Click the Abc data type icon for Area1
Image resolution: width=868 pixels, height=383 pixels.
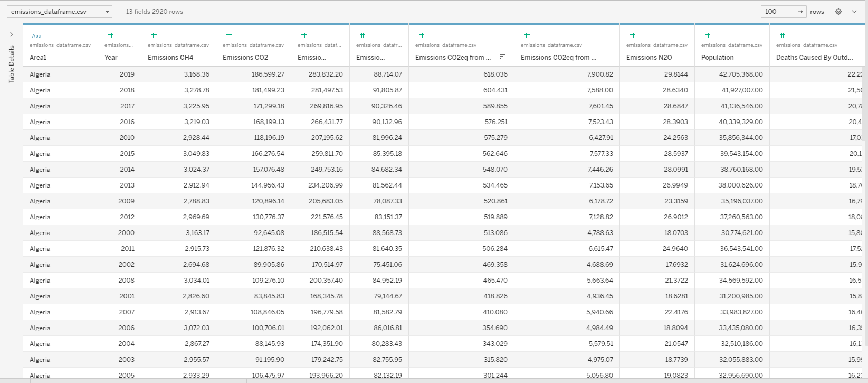point(36,35)
